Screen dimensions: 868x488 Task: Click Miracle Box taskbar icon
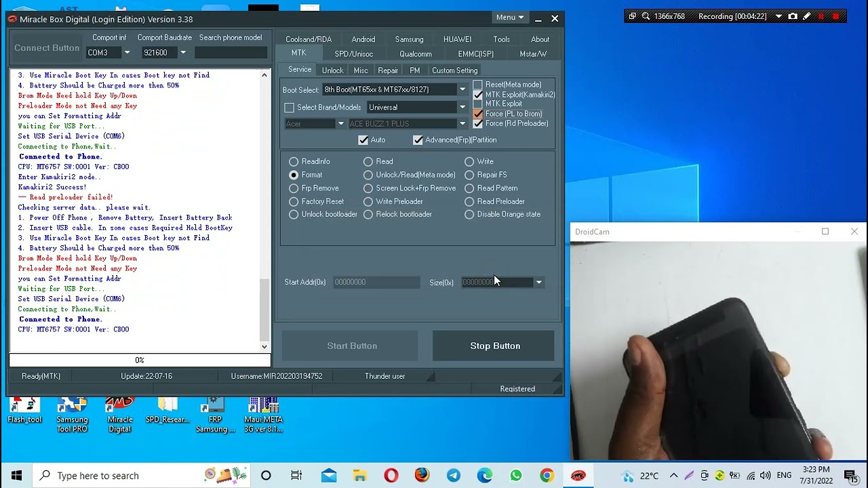[x=578, y=475]
